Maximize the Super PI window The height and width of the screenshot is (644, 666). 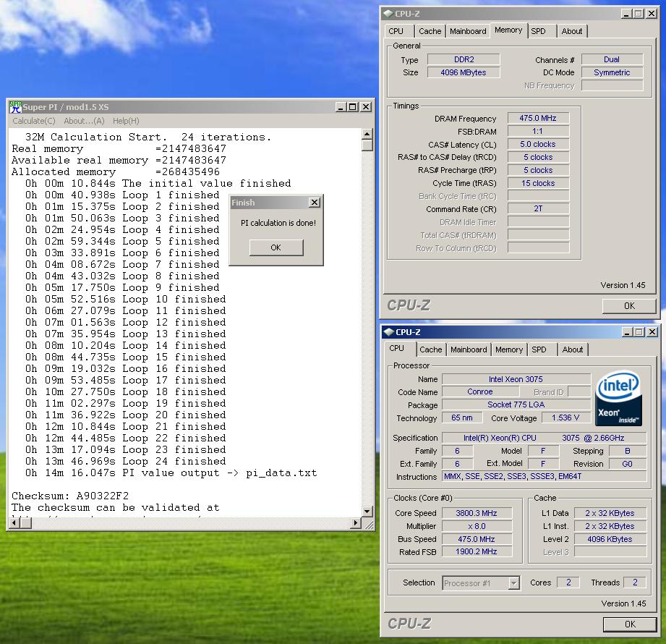point(353,107)
